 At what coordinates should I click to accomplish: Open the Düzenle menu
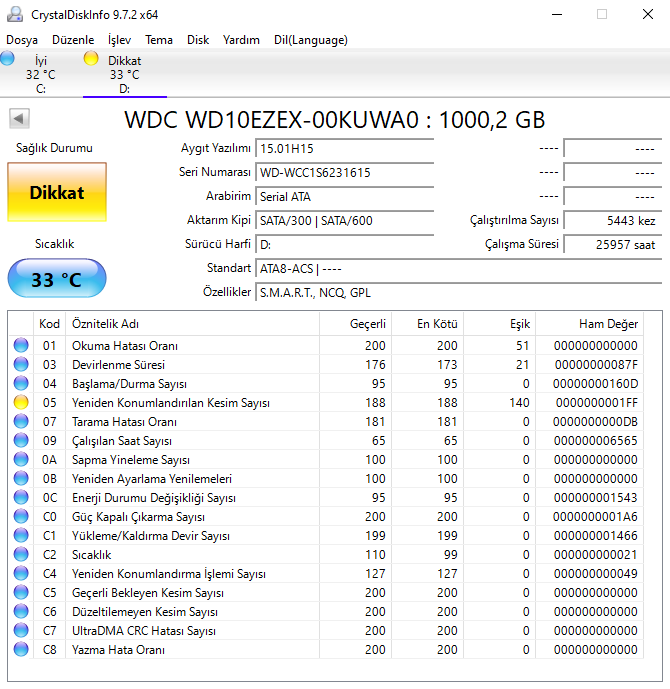(x=73, y=40)
